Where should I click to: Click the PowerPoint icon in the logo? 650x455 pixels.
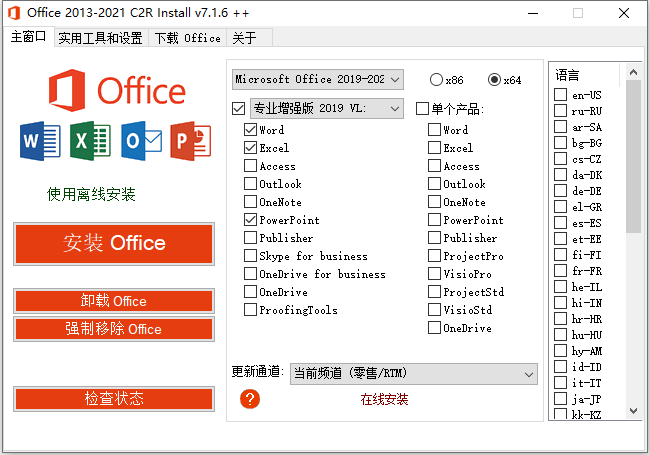(188, 140)
